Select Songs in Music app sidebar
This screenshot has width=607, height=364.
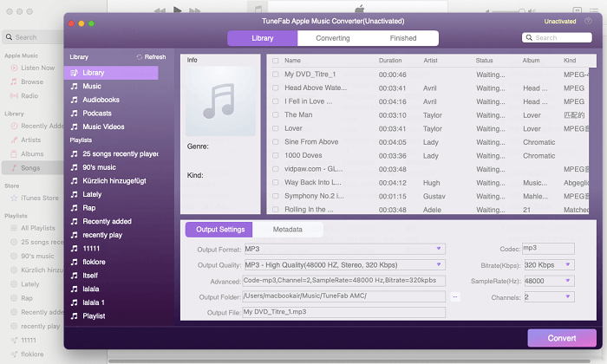tap(33, 167)
